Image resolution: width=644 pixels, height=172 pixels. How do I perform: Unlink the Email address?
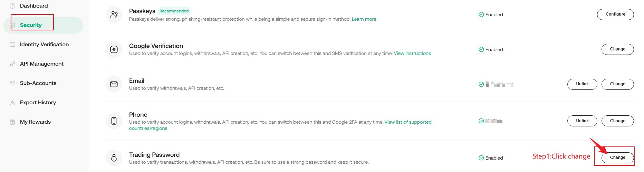[582, 84]
